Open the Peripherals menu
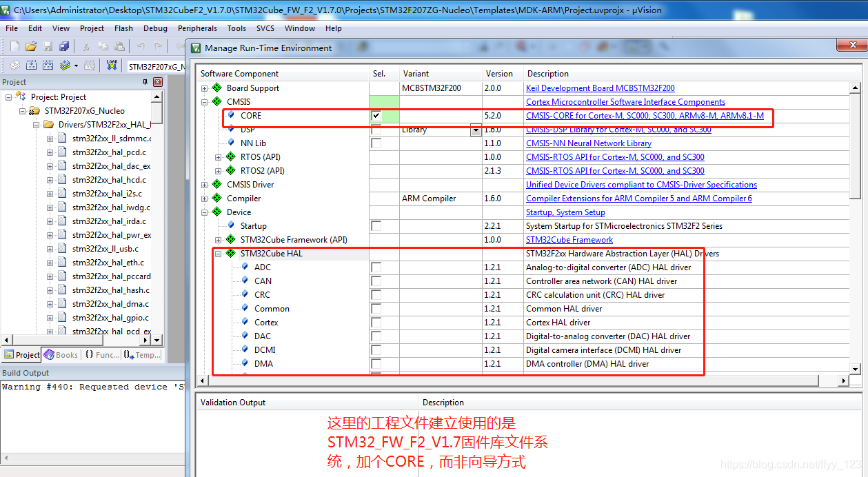Viewport: 868px width, 477px height. coord(197,28)
